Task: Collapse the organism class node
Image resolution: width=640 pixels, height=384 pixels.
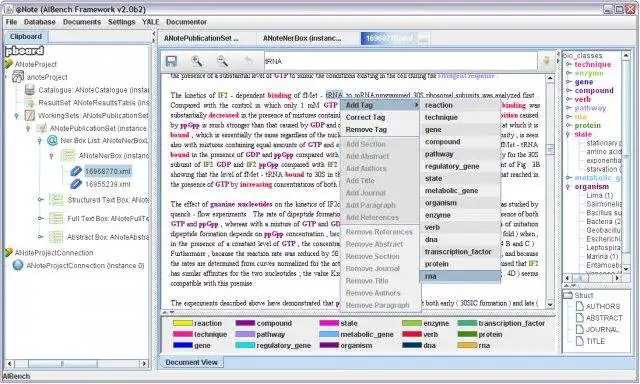Action: click(568, 186)
